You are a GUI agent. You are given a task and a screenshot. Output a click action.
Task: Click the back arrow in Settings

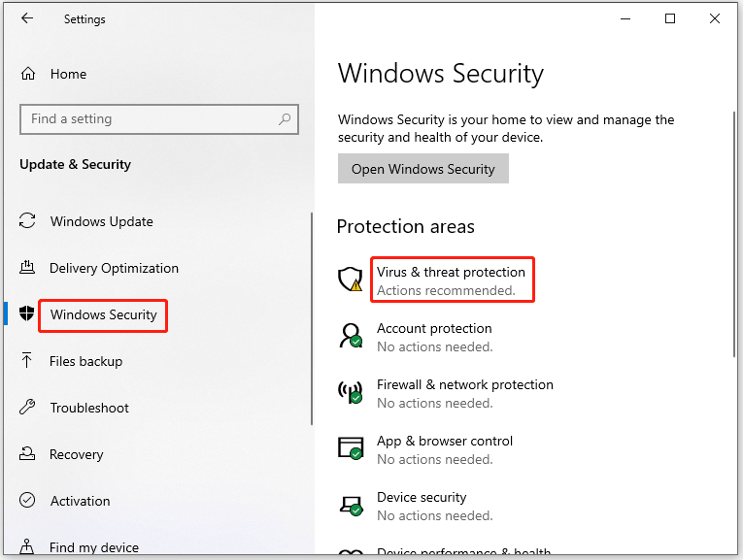point(27,18)
